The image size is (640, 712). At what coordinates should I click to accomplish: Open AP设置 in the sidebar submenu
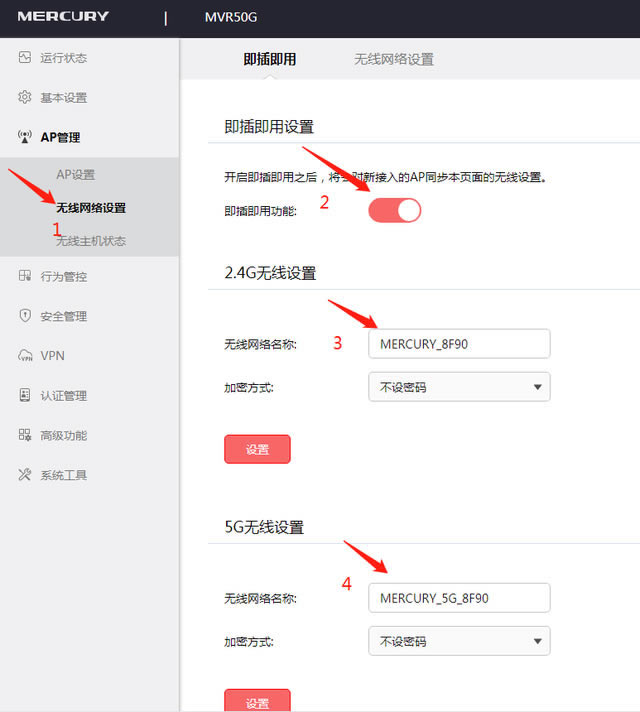(75, 175)
